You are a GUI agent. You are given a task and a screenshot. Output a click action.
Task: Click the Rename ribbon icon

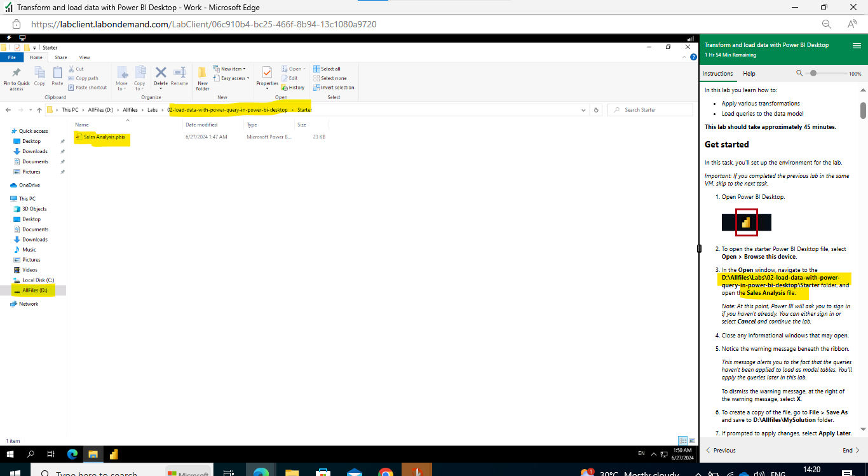179,72
